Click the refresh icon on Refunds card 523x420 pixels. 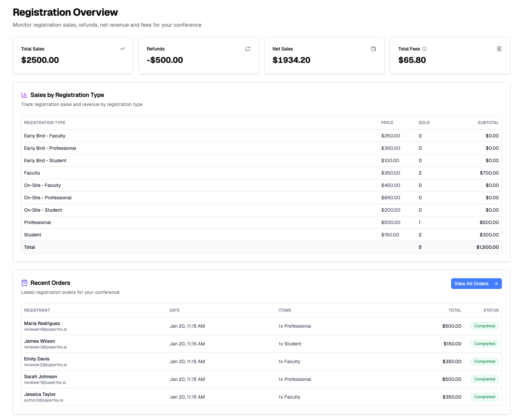point(248,49)
